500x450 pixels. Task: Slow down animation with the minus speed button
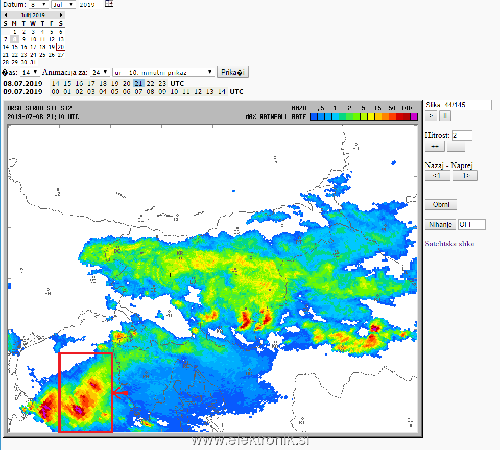(435, 147)
